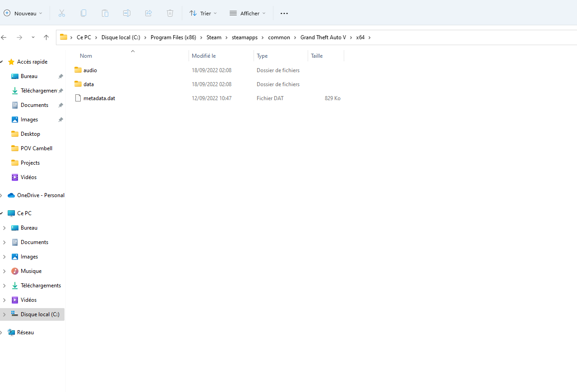Click the Delete trash icon

coord(170,14)
